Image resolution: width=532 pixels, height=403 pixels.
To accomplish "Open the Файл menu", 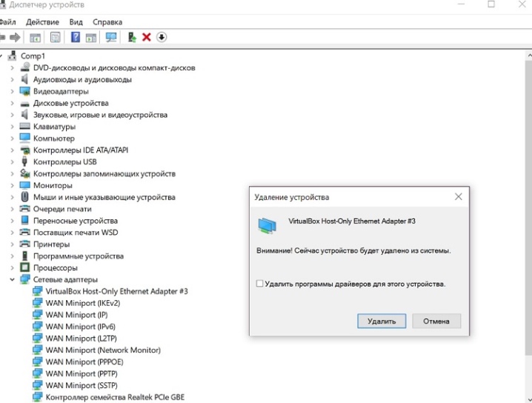I will (x=7, y=22).
